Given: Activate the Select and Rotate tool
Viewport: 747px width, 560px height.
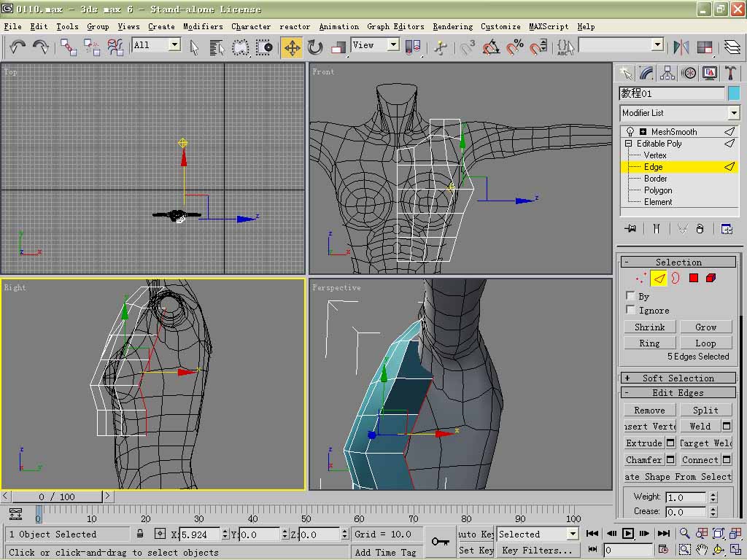Looking at the screenshot, I should pyautogui.click(x=315, y=47).
